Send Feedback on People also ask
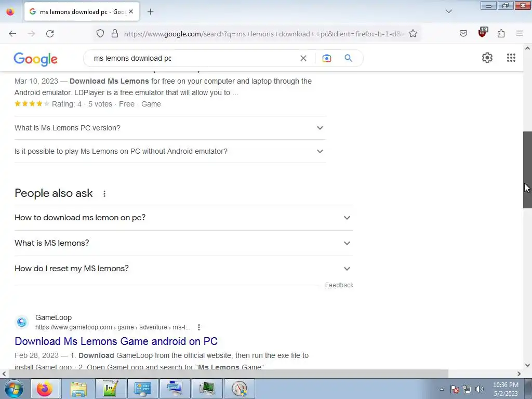Image resolution: width=532 pixels, height=399 pixels. point(339,285)
